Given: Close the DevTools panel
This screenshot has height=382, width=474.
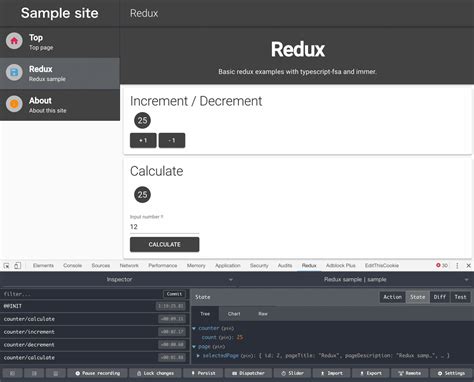Looking at the screenshot, I should point(468,266).
